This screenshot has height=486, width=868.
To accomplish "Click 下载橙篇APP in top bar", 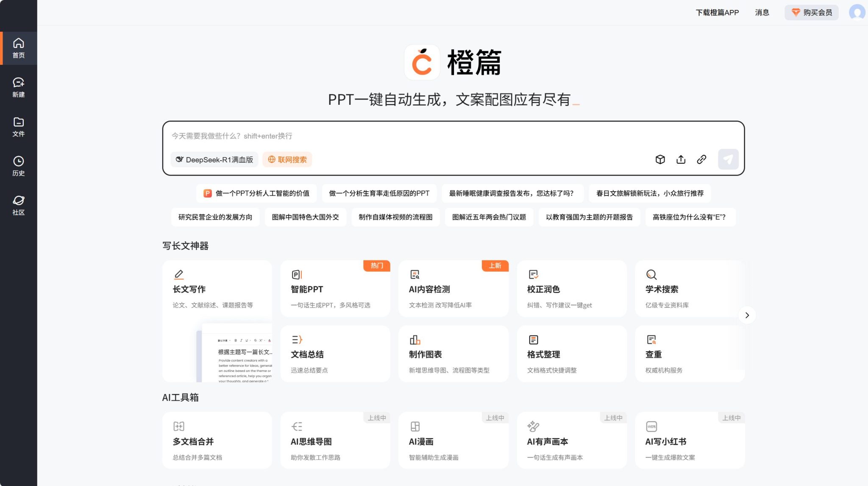I will click(x=717, y=12).
